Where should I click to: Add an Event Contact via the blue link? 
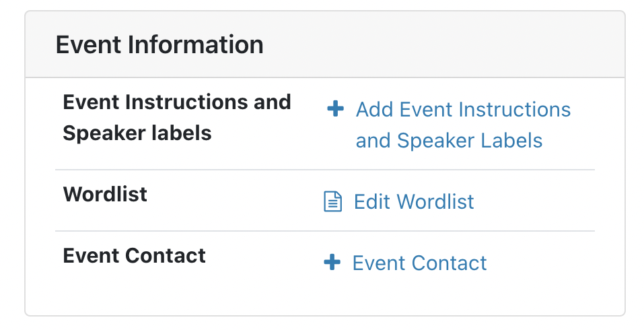pos(419,263)
